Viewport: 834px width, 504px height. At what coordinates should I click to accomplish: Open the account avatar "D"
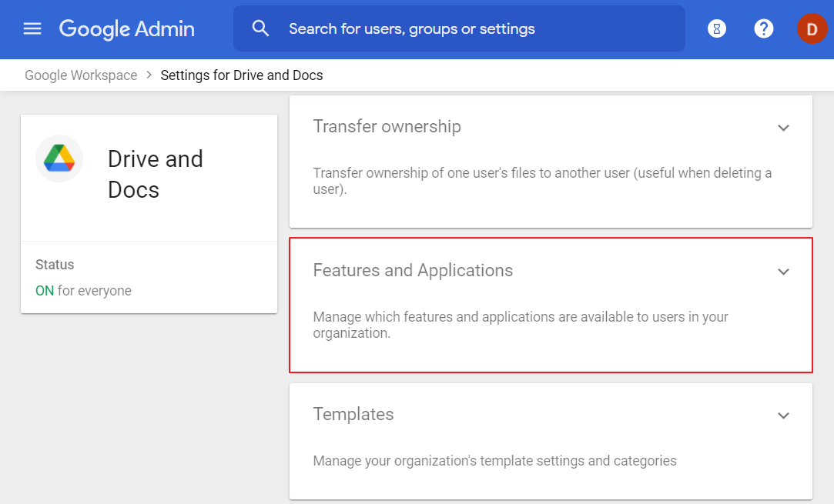[812, 29]
